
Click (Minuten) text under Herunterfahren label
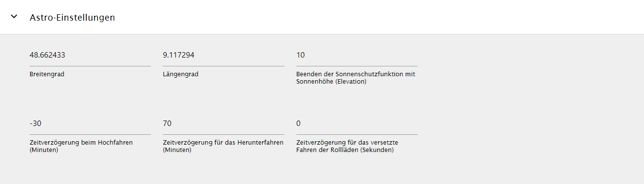(177, 150)
